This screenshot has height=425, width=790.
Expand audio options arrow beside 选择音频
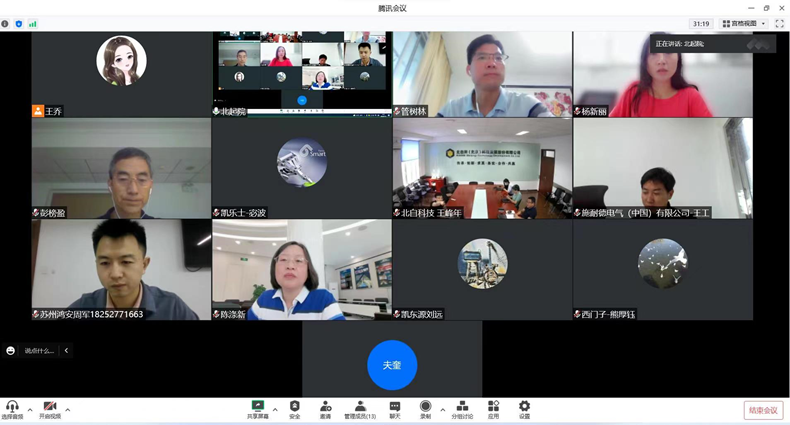30,409
